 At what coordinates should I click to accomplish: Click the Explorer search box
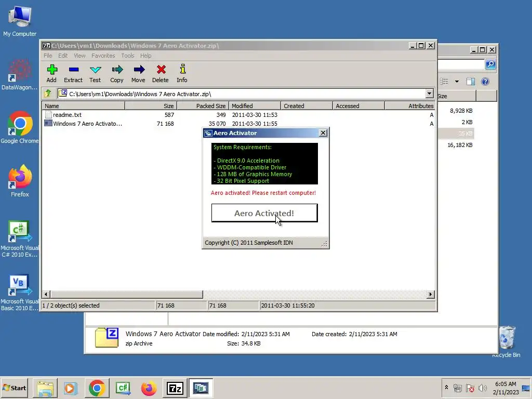click(461, 64)
